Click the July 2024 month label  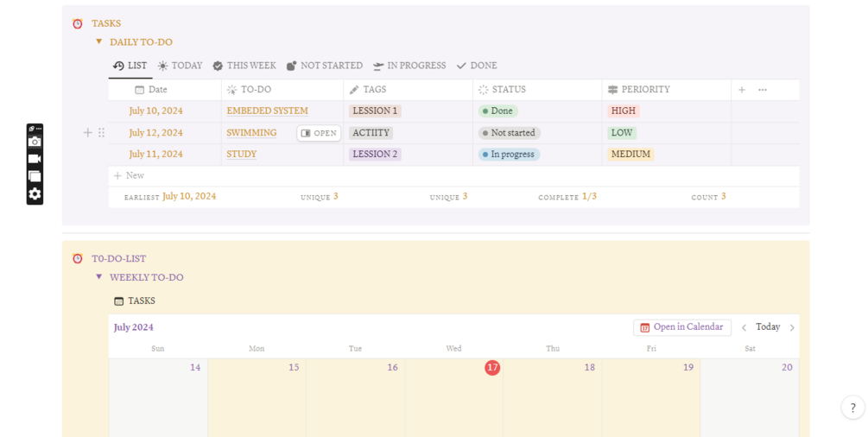pos(133,327)
